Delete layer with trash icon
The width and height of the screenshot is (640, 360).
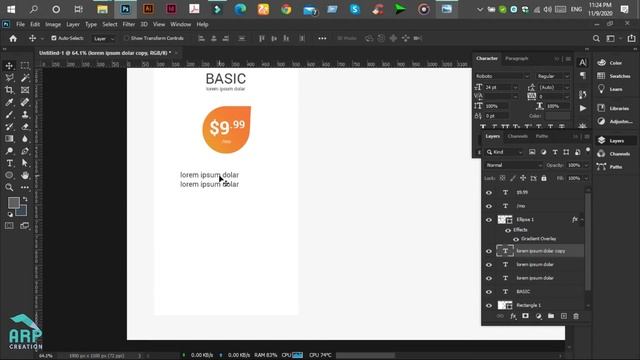click(576, 316)
